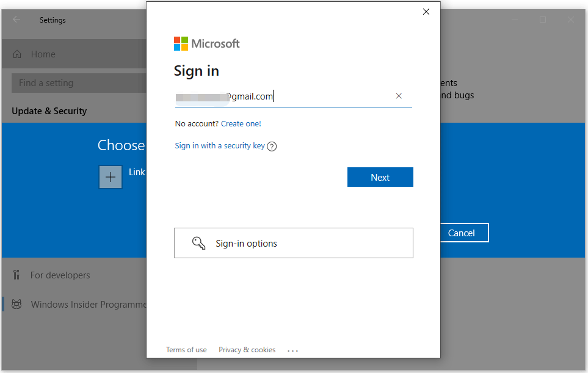Click the Find a setting search box
588x373 pixels.
79,83
